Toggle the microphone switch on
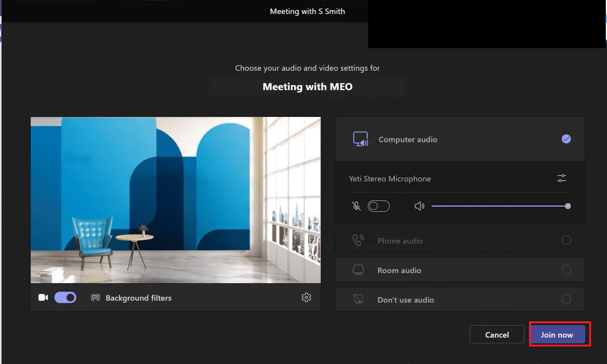This screenshot has width=607, height=364. pos(379,206)
